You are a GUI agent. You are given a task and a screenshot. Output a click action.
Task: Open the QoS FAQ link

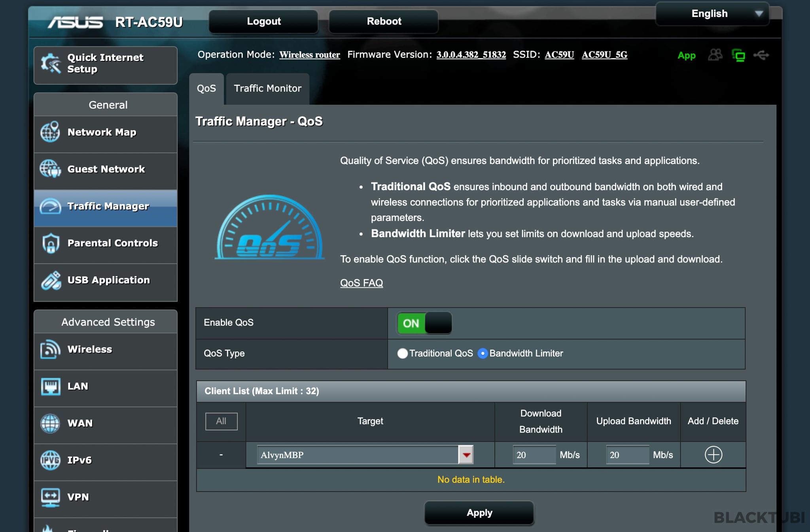361,283
